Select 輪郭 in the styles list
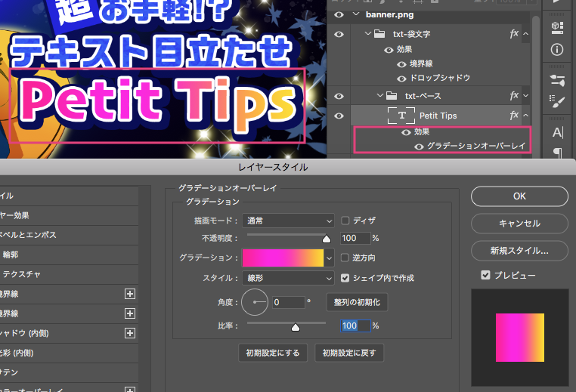 (x=69, y=255)
